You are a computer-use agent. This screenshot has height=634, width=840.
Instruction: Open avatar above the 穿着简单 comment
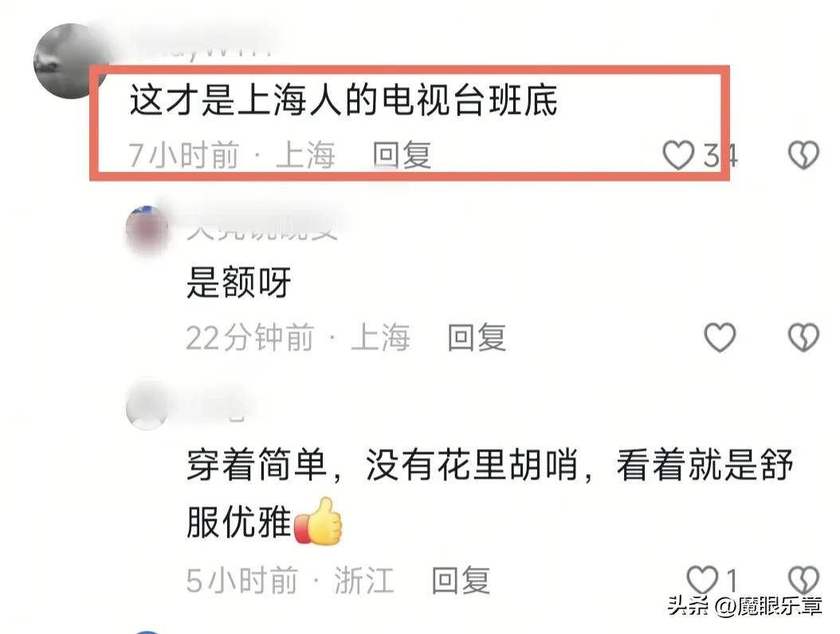click(x=147, y=408)
